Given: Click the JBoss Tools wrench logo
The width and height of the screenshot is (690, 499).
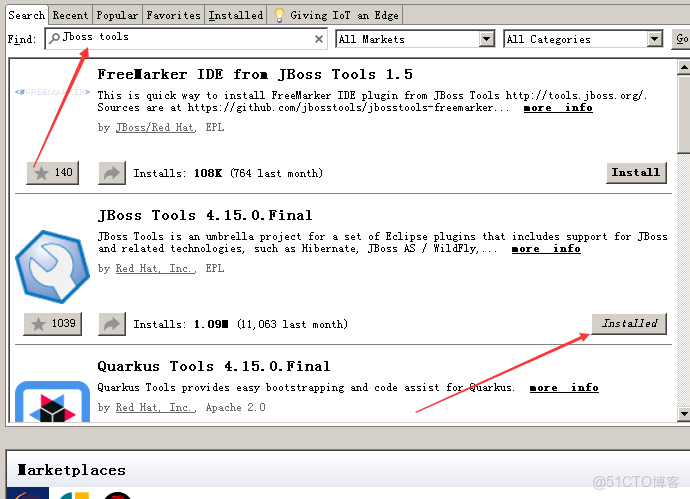Looking at the screenshot, I should tap(52, 267).
